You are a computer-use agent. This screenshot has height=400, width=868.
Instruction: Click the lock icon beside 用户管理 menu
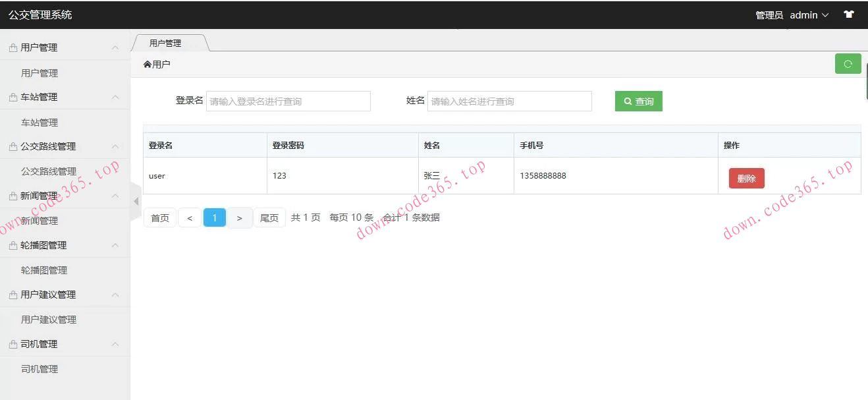click(x=13, y=48)
